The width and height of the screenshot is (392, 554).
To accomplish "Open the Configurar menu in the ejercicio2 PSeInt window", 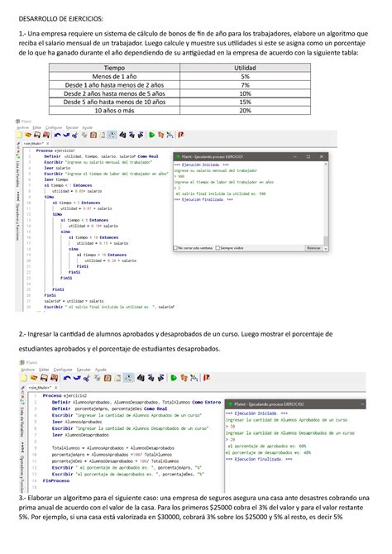I will pyautogui.click(x=63, y=370).
